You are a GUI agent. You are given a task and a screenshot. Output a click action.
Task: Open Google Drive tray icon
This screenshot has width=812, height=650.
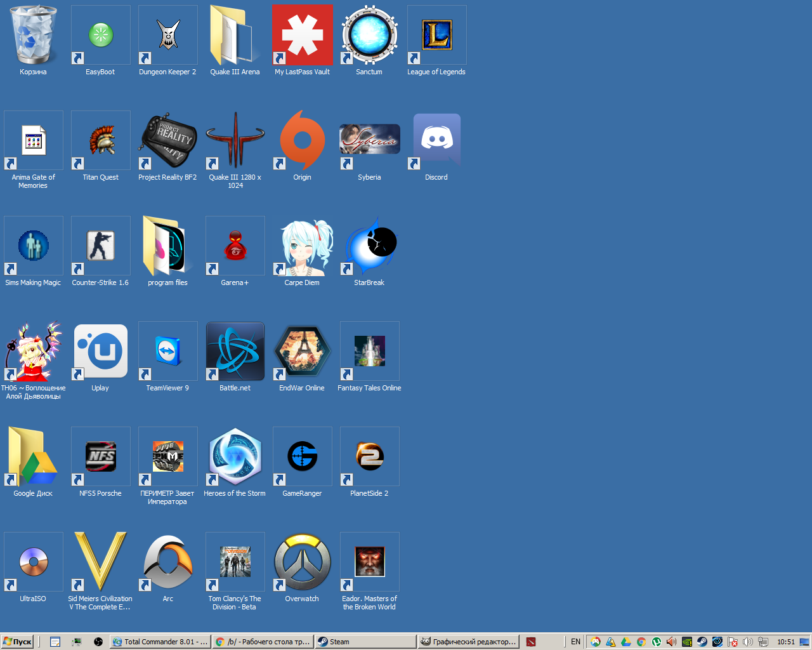pos(626,642)
